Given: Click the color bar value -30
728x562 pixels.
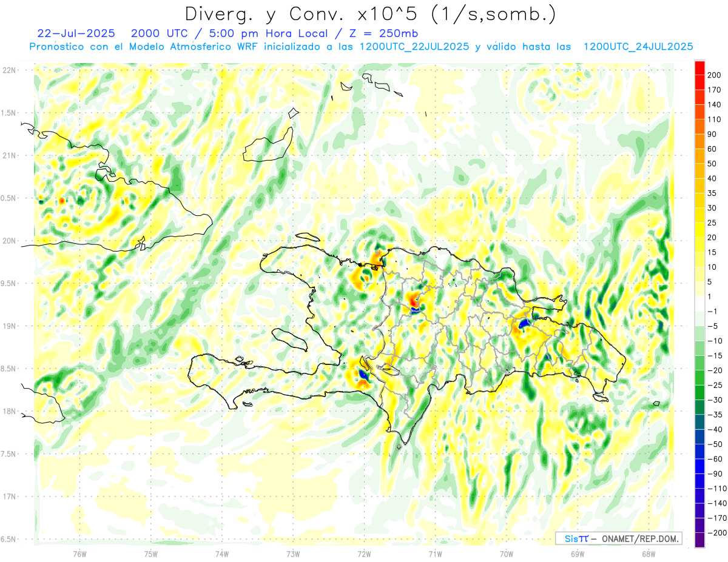Looking at the screenshot, I should [716, 400].
